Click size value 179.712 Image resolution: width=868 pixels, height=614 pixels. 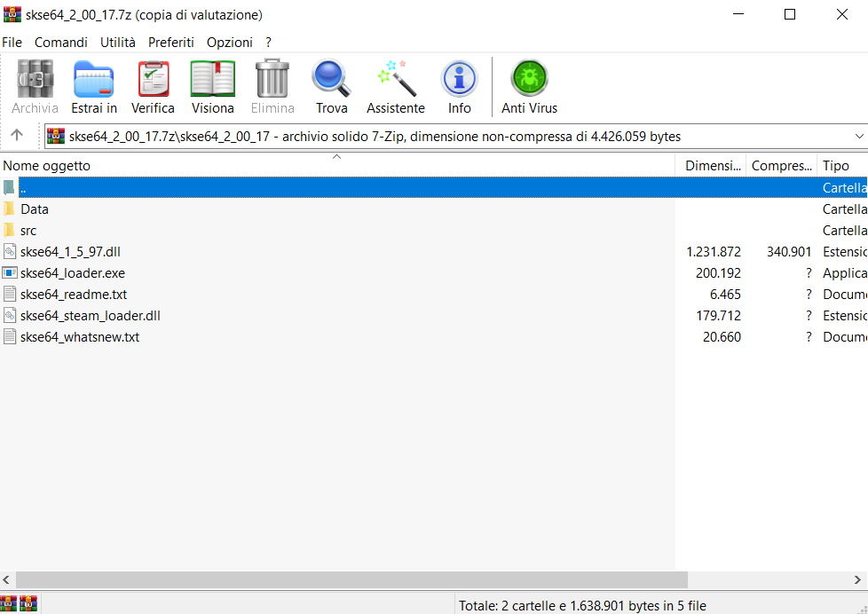point(719,316)
